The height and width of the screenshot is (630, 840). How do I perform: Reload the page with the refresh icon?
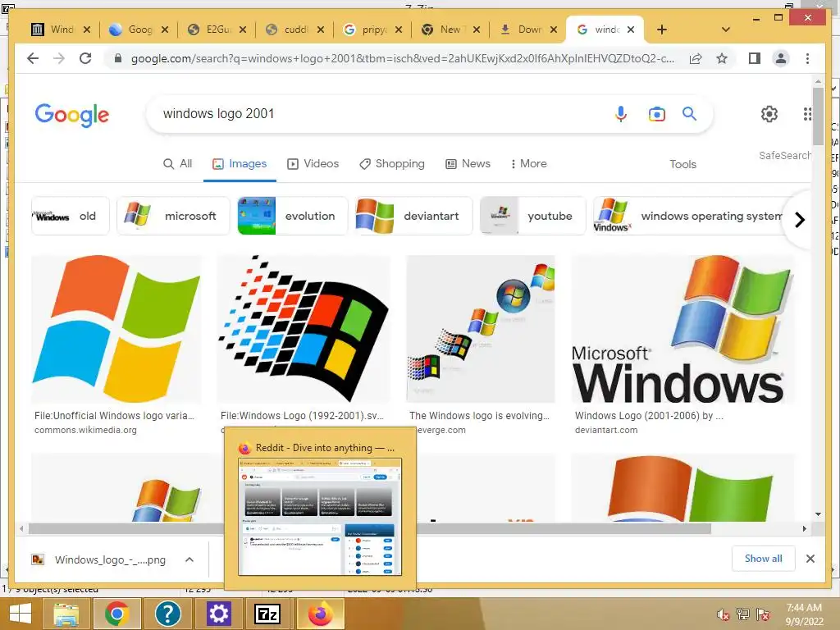tap(85, 58)
